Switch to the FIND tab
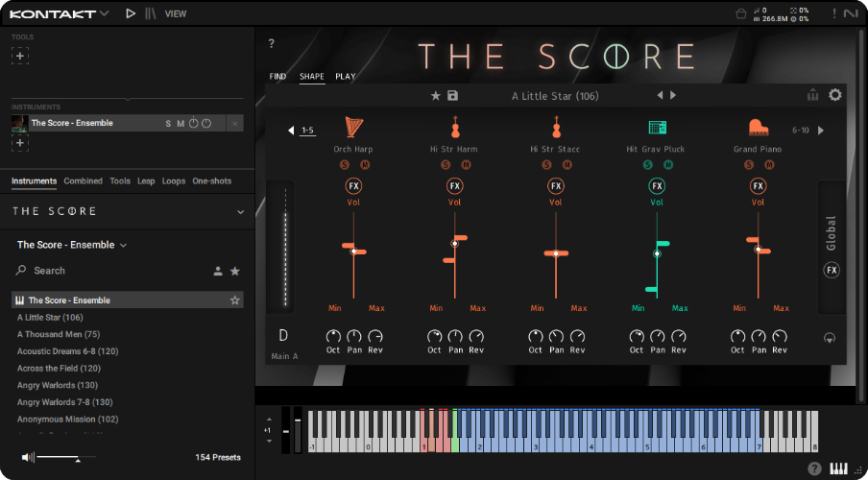 click(x=277, y=77)
